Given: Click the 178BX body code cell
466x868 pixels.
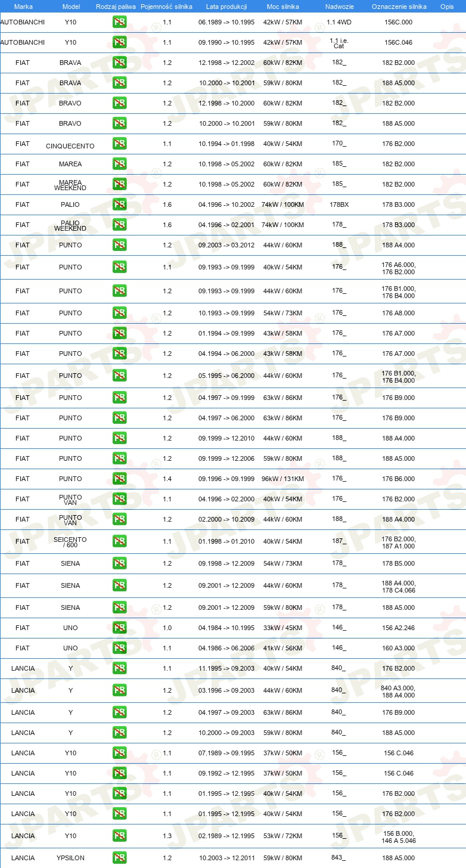Looking at the screenshot, I should coord(339,204).
